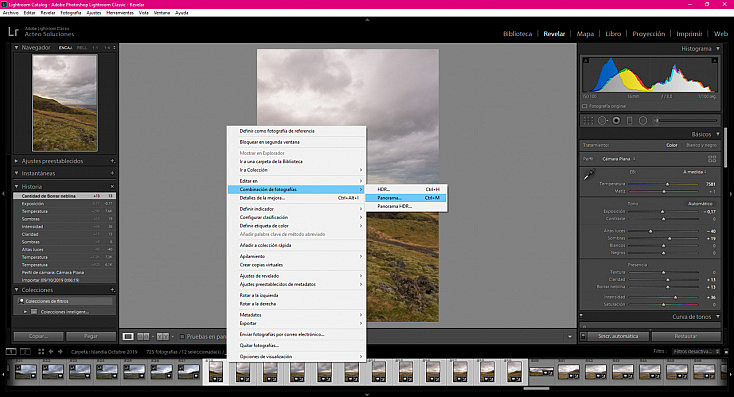Collapse the Curva de tonos panel
This screenshot has height=397, width=734.
coord(718,316)
